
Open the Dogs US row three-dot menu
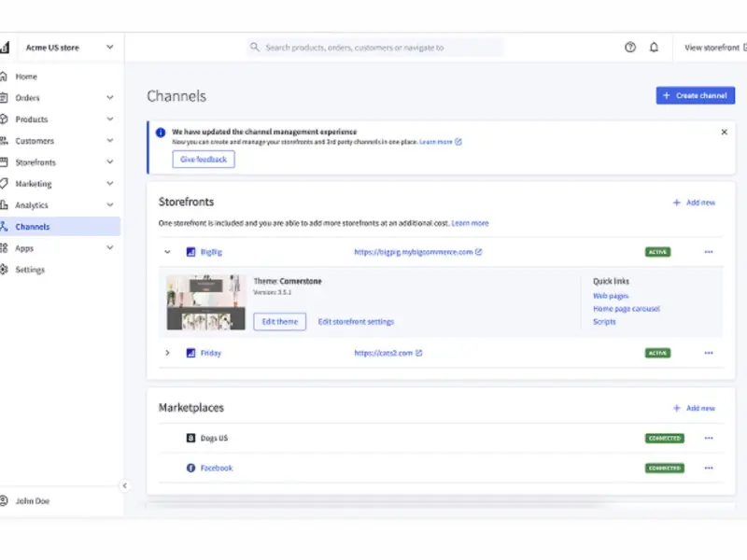click(x=709, y=438)
